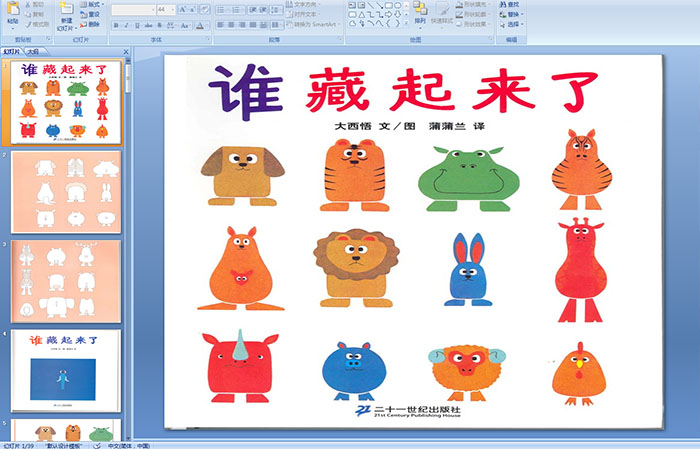This screenshot has width=700, height=449.
Task: Open the Quick Styles (快速样式) gallery
Action: click(x=442, y=14)
